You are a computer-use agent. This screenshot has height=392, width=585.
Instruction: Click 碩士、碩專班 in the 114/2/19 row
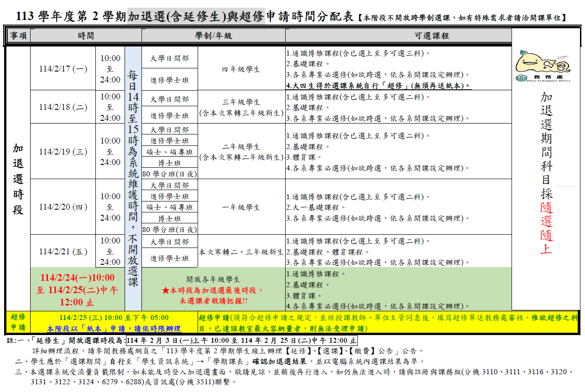170,152
